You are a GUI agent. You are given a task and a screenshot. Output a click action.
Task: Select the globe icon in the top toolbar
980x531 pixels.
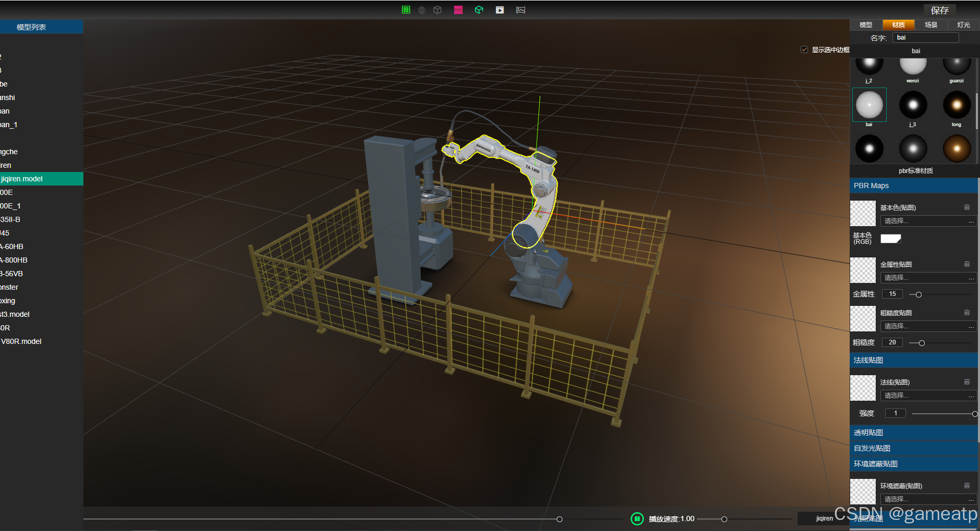422,9
